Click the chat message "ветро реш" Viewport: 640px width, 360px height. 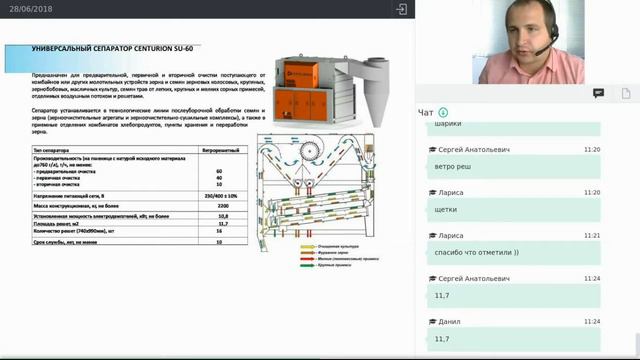[513, 167]
